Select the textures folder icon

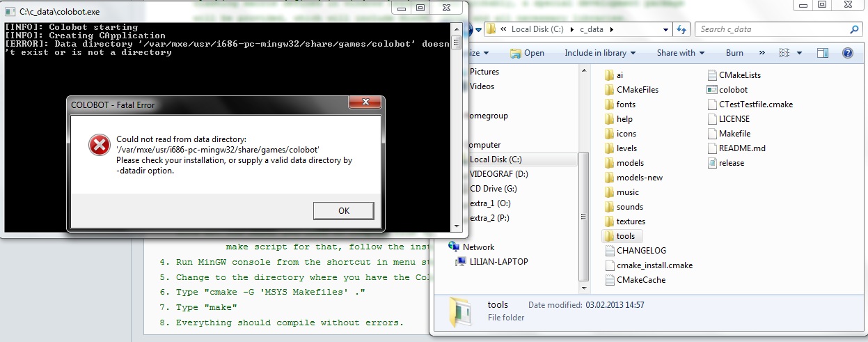608,221
